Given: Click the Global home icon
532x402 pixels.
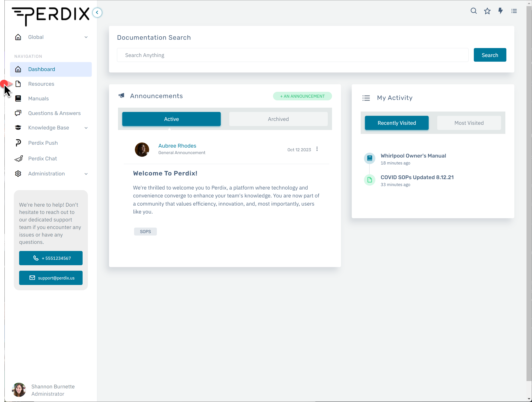Looking at the screenshot, I should (18, 37).
